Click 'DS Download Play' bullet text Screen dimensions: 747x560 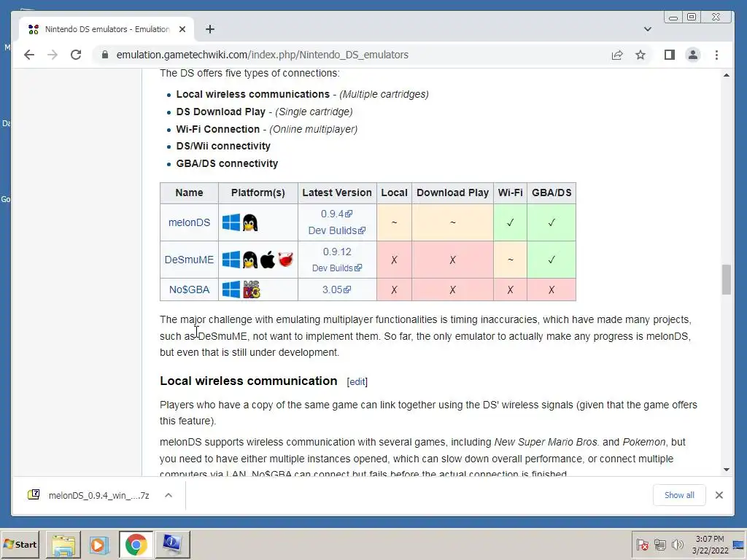pyautogui.click(x=220, y=112)
